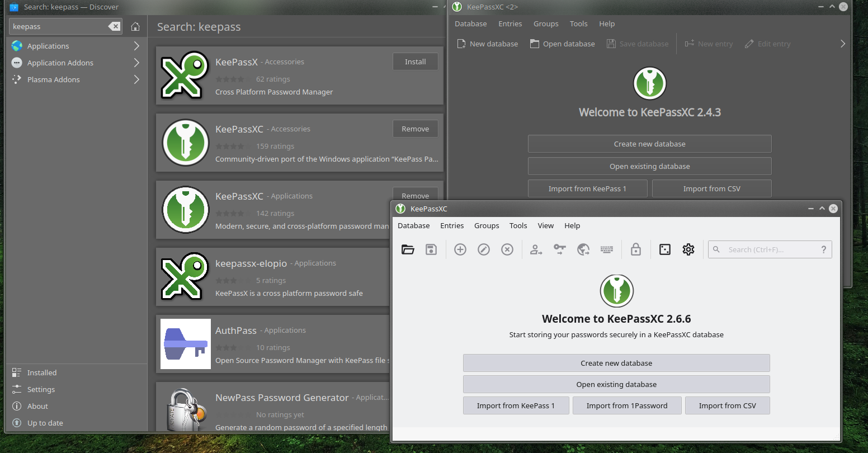Screen dimensions: 868x453
Task: Select the Add new entry plus icon
Action: (460, 249)
